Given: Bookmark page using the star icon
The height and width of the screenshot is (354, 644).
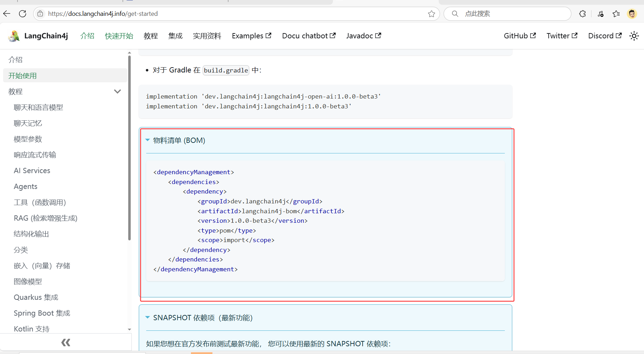Looking at the screenshot, I should tap(431, 14).
